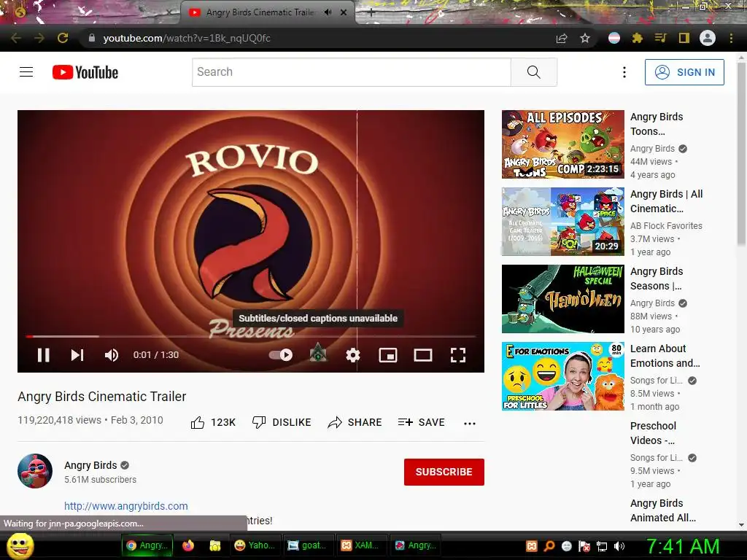The width and height of the screenshot is (747, 560).
Task: Switch to the XAM... taskbar window
Action: pos(360,545)
